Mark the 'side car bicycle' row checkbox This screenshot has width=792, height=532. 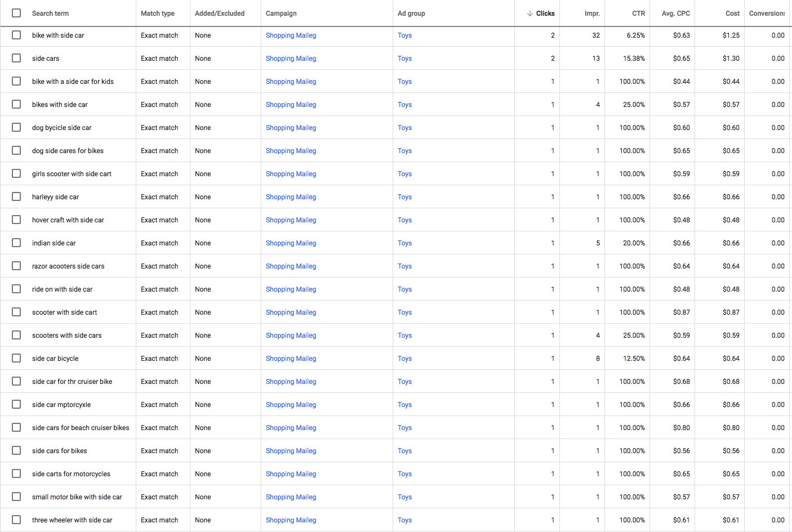point(16,358)
